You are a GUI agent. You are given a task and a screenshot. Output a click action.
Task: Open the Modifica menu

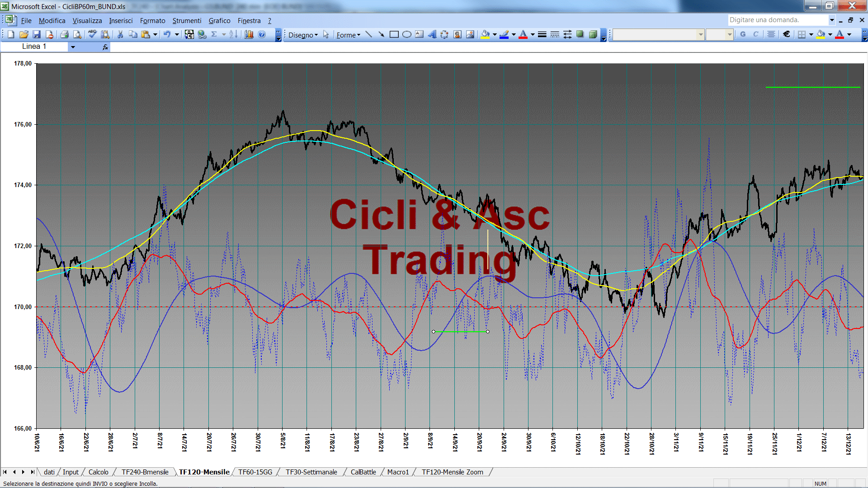(52, 20)
